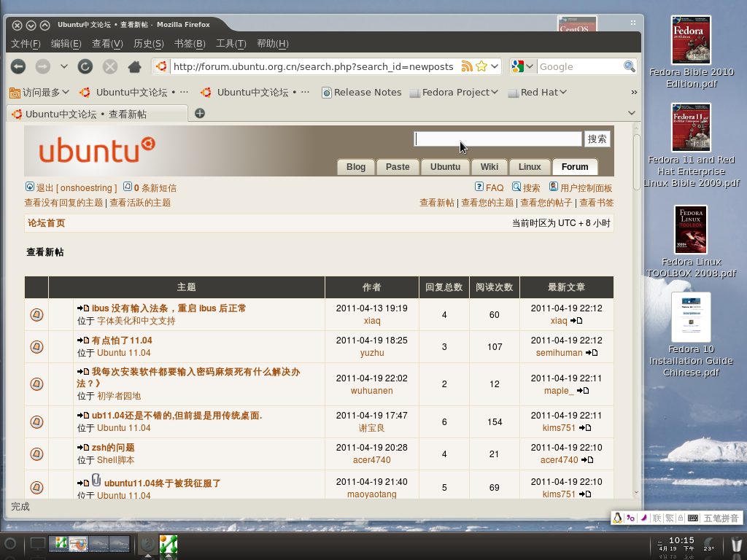Open the Release Notes bookmark

pos(362,92)
